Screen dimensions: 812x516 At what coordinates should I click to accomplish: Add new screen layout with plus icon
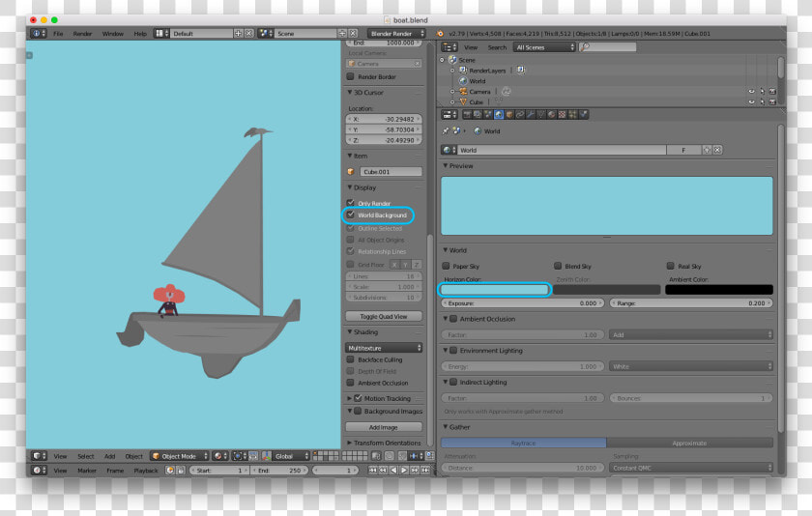point(238,33)
